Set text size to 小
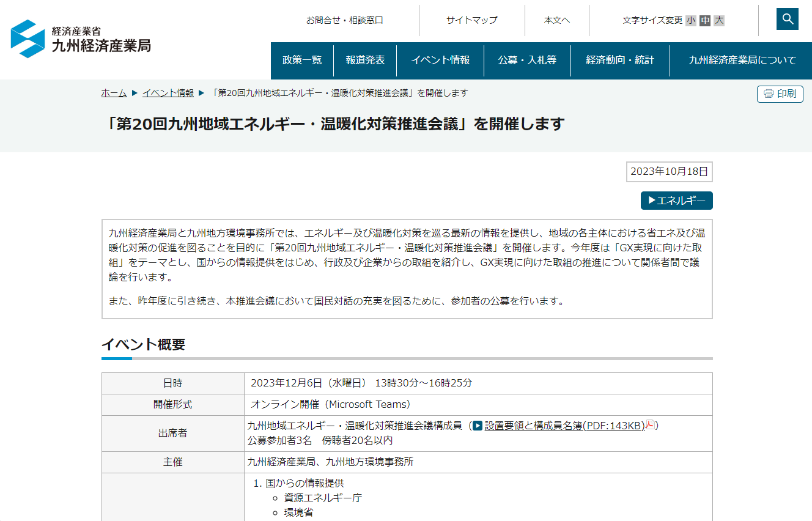Screen dimensions: 812x521 tap(690, 20)
